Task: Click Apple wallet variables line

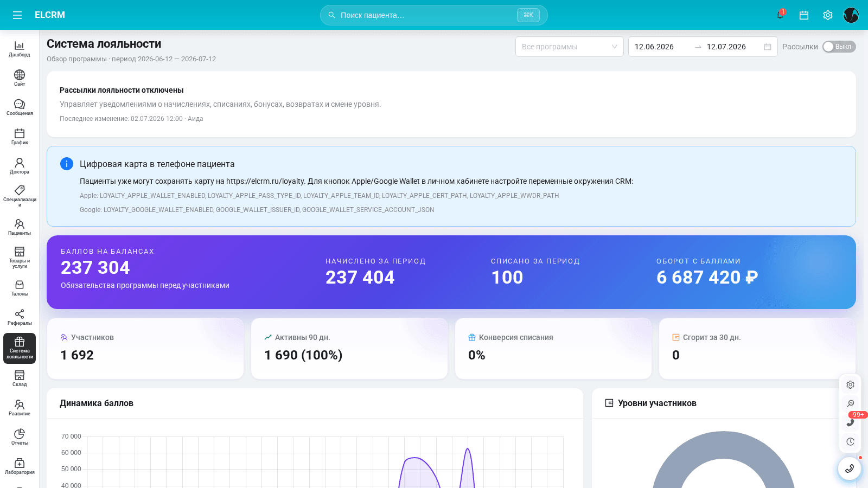Action: coord(319,196)
